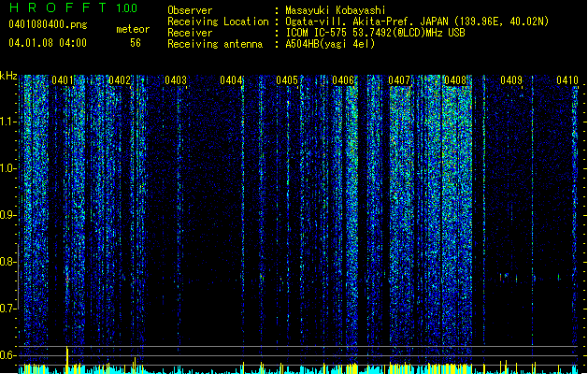Click the date stamp 04.01.08 04:00
Viewport: 588px width, 374px height.
tap(48, 43)
